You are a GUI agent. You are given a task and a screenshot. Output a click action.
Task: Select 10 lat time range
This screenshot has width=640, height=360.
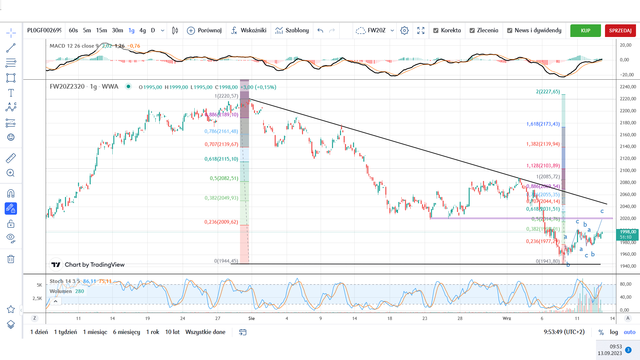click(172, 332)
